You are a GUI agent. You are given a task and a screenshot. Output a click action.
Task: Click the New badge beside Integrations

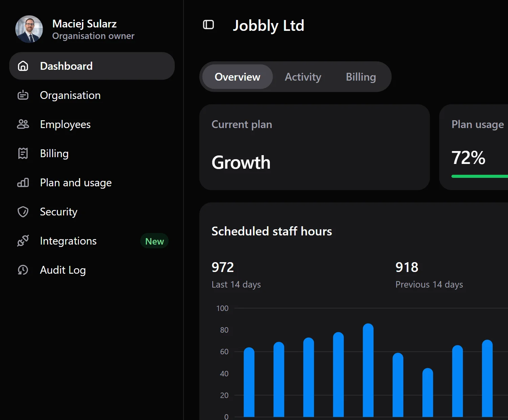pyautogui.click(x=154, y=241)
